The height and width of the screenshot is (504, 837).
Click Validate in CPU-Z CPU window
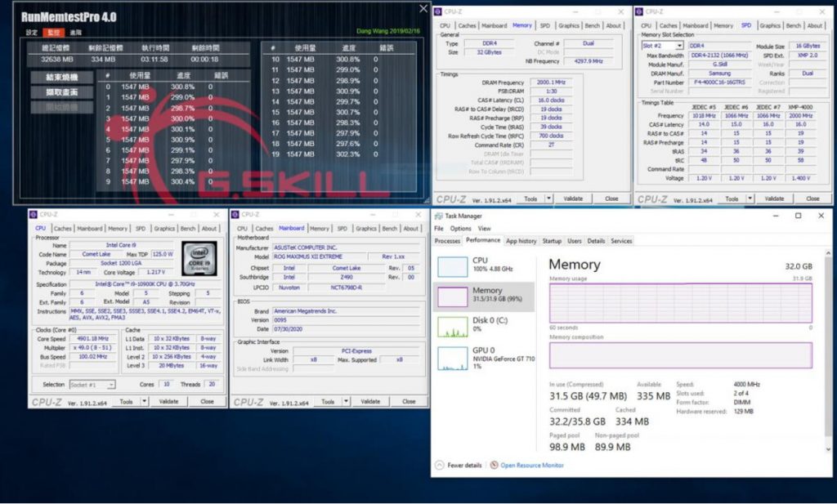[x=168, y=401]
